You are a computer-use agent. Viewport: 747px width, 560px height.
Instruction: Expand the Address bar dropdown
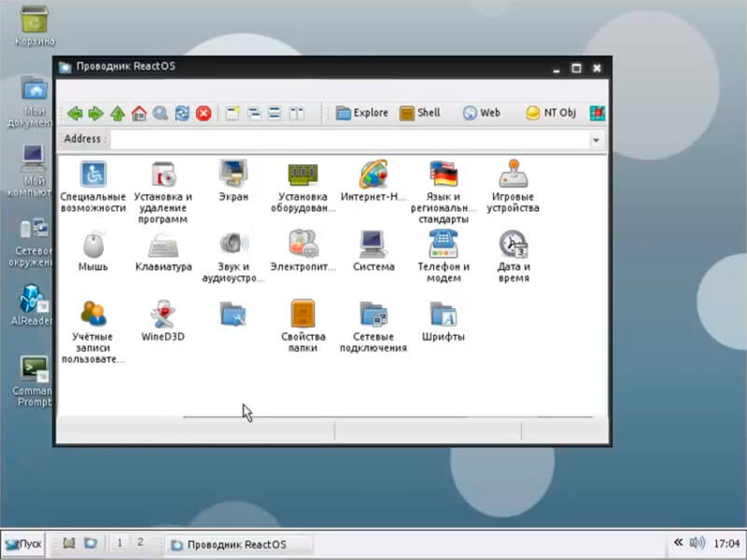[596, 140]
